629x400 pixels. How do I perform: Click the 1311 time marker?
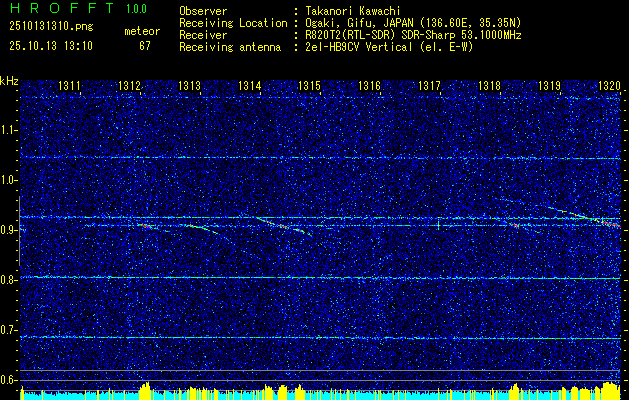pos(69,85)
